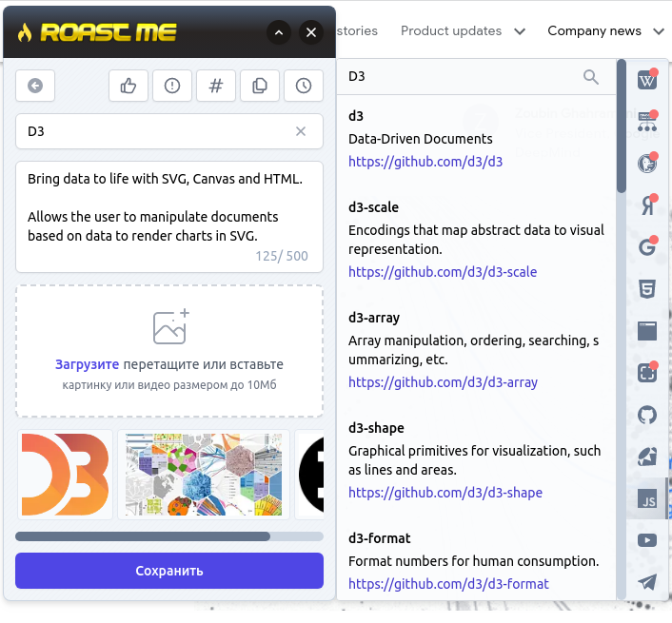Image resolution: width=672 pixels, height=623 pixels.
Task: Close the Roast Me panel
Action: click(311, 32)
